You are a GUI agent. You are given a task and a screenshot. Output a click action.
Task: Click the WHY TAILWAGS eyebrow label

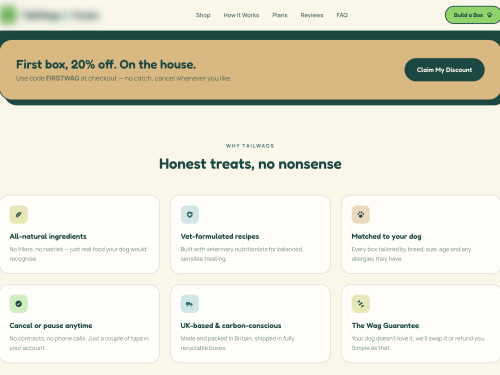coord(250,146)
